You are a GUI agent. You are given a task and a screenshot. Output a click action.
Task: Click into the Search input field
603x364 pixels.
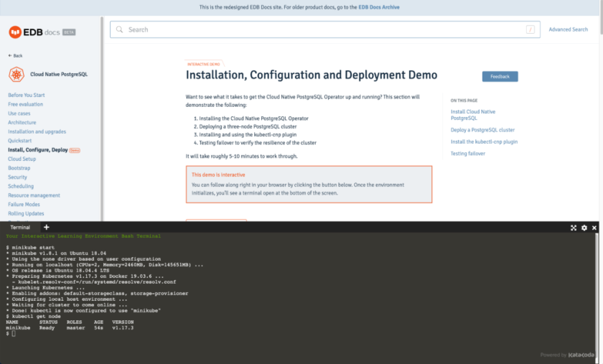coord(325,29)
